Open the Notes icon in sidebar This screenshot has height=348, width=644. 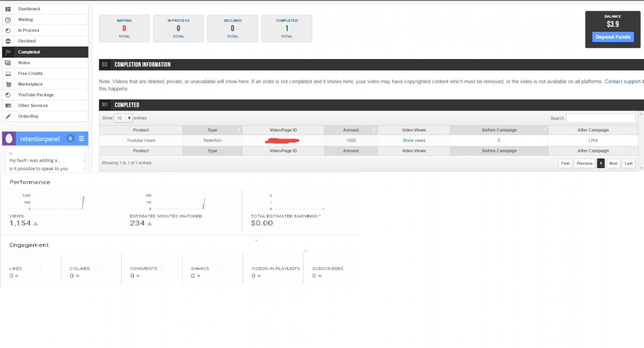8,63
